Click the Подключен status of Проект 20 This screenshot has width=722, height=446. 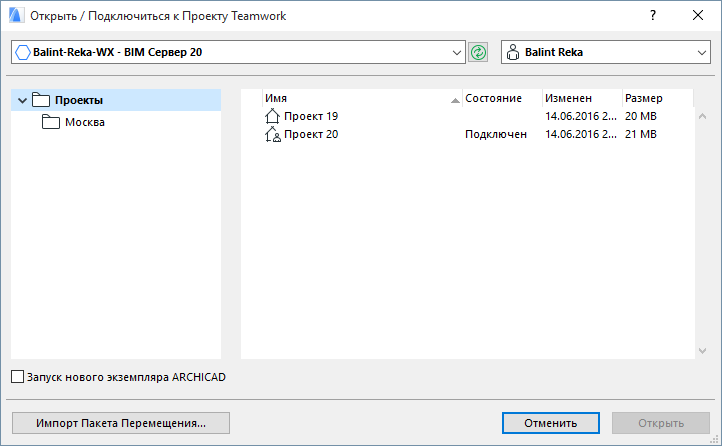click(495, 134)
